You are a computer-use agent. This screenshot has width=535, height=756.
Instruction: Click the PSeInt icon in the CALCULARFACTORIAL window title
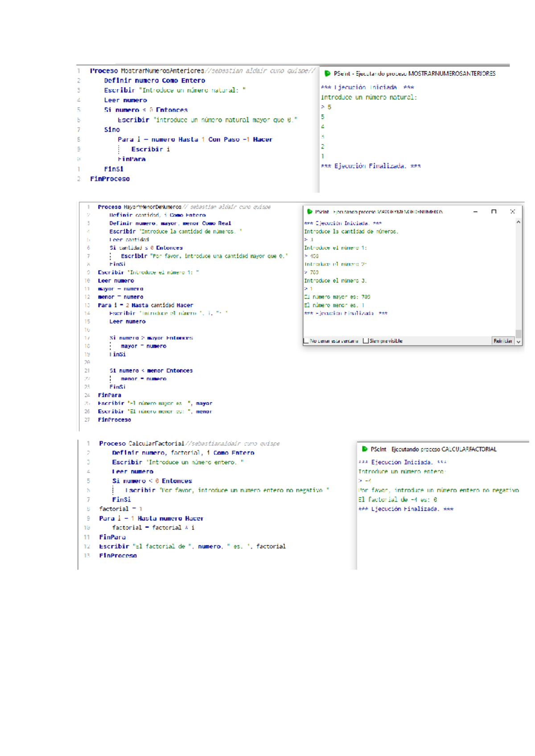click(364, 449)
